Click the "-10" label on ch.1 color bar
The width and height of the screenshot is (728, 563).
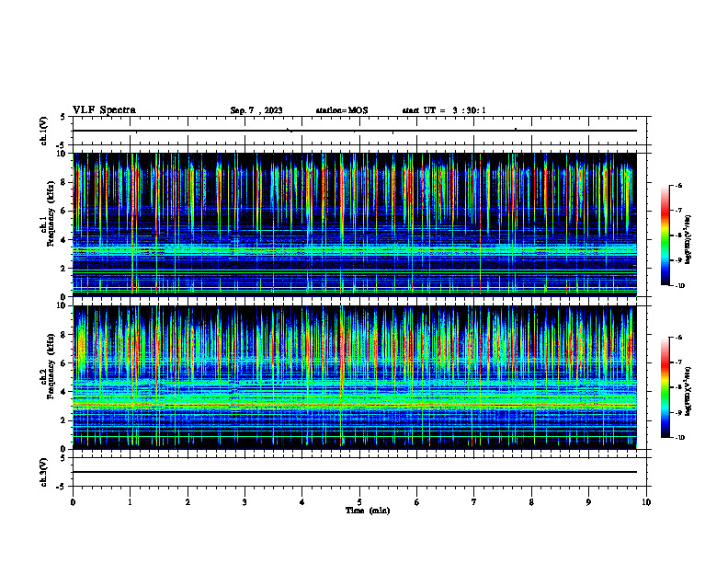680,285
